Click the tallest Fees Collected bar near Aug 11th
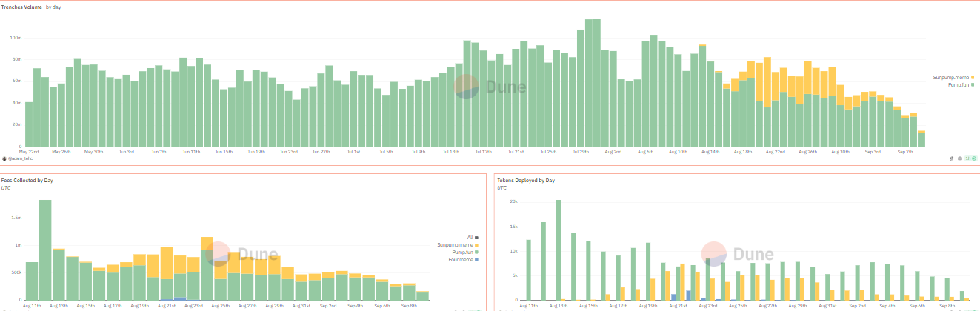Image resolution: width=980 pixels, height=311 pixels. (x=44, y=250)
